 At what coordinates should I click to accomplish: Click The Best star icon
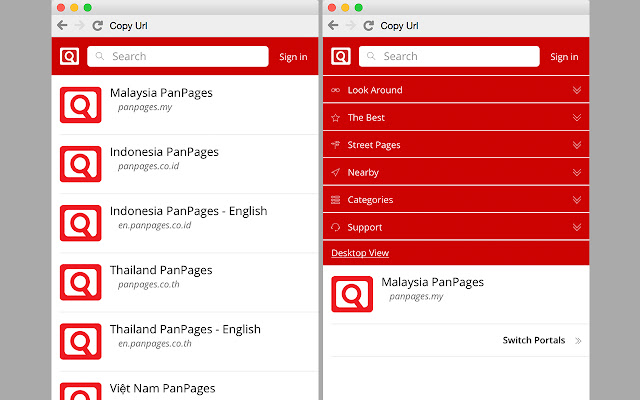[336, 118]
